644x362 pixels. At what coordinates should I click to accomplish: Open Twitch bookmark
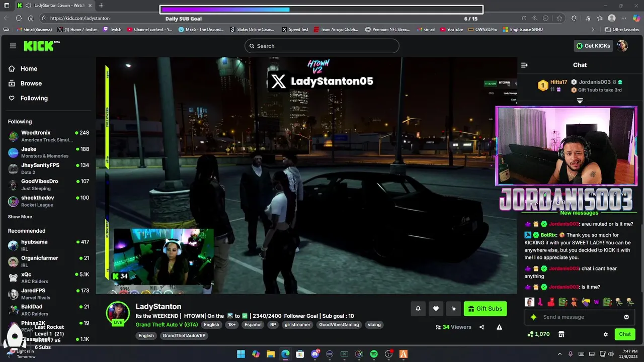pos(112,30)
